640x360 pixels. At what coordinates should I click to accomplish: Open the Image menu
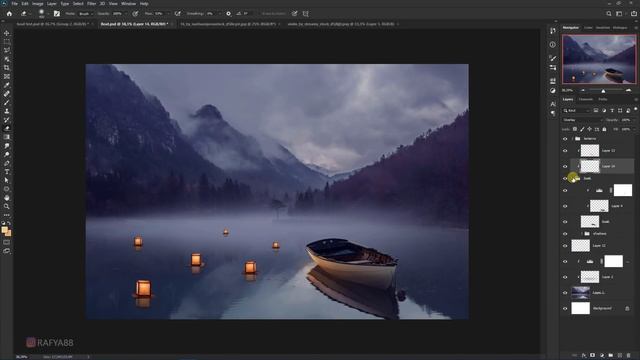coord(38,4)
